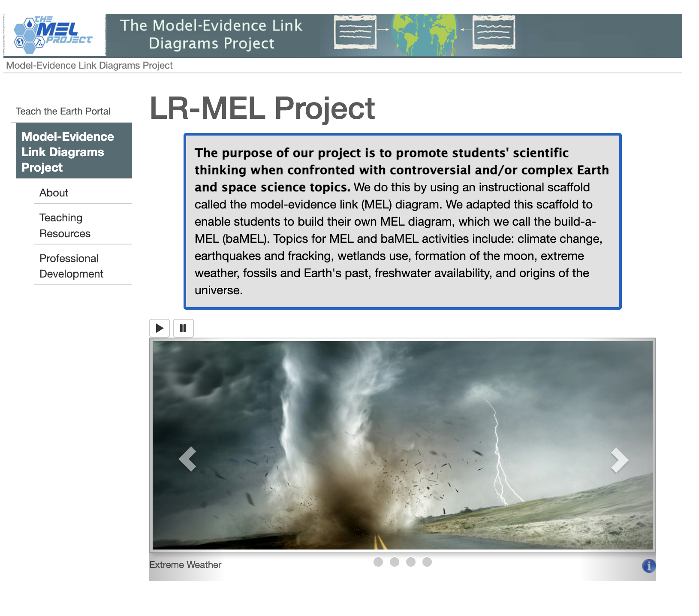Click the MEL Project logo
The width and height of the screenshot is (699, 616).
(x=54, y=34)
